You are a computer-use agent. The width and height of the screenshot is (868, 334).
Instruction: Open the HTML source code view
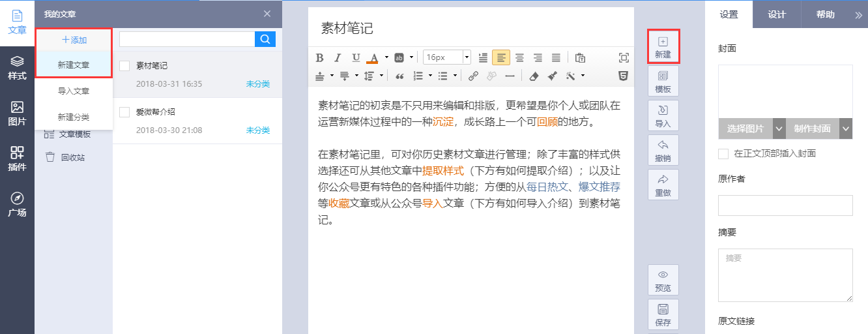click(624, 76)
